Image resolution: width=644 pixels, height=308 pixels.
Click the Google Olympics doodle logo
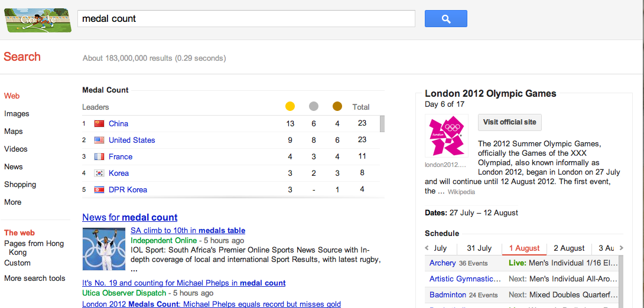pos(38,20)
